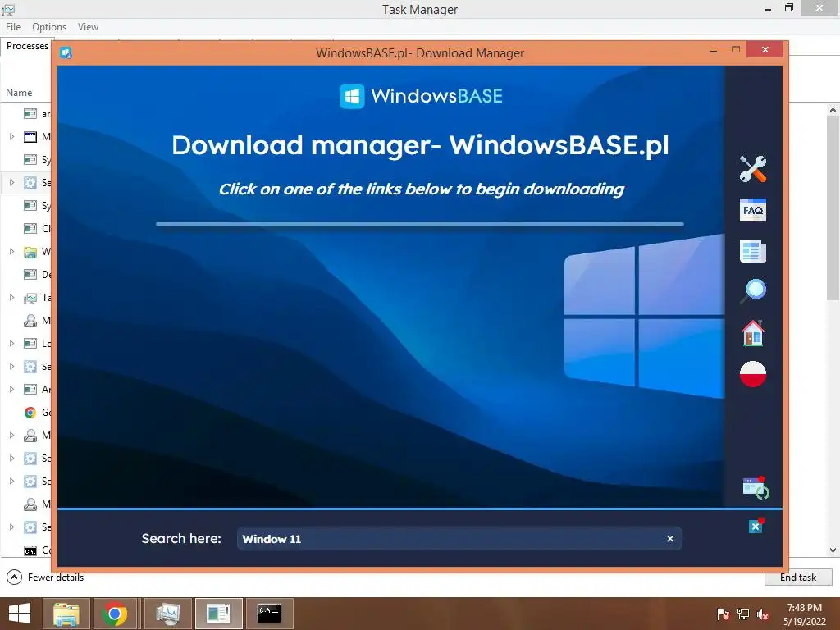This screenshot has width=840, height=630.
Task: Expand the process row starting with Lc
Action: (x=11, y=344)
